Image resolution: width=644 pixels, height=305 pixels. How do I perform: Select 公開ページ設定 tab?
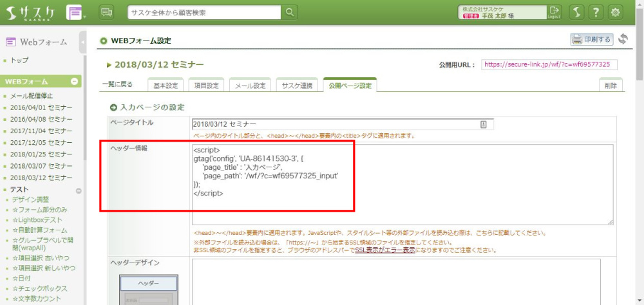(x=350, y=86)
